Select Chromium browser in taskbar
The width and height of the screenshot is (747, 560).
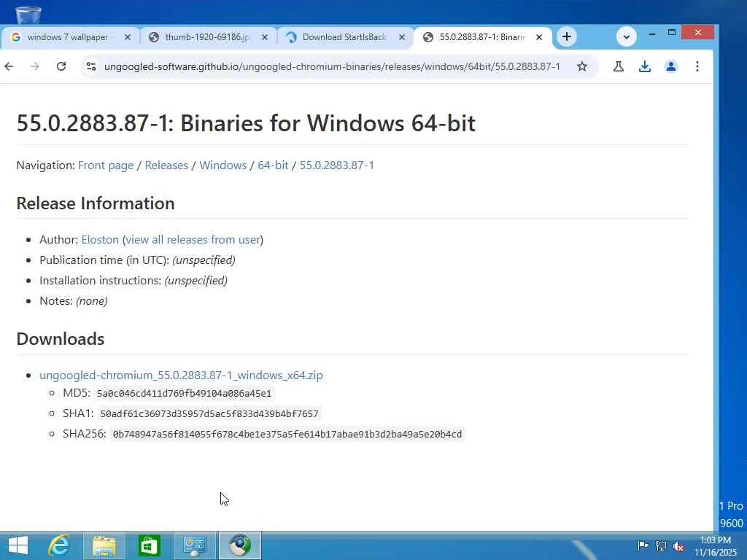point(240,545)
